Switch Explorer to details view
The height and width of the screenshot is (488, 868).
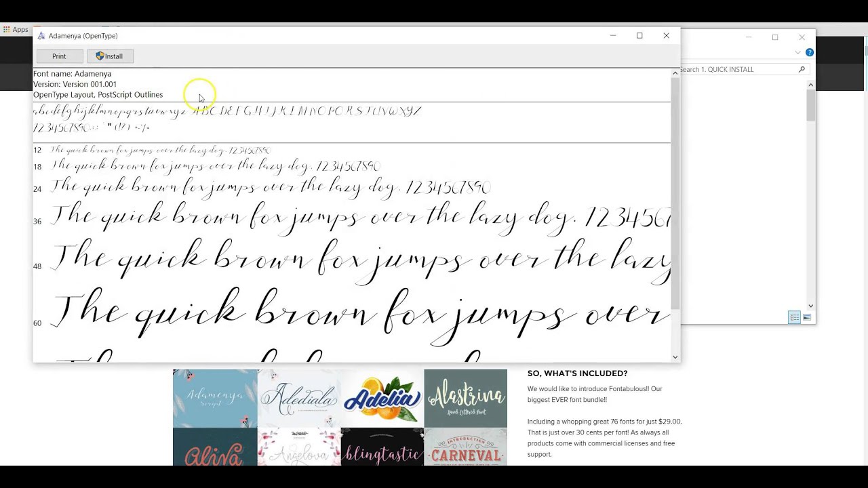pos(794,318)
